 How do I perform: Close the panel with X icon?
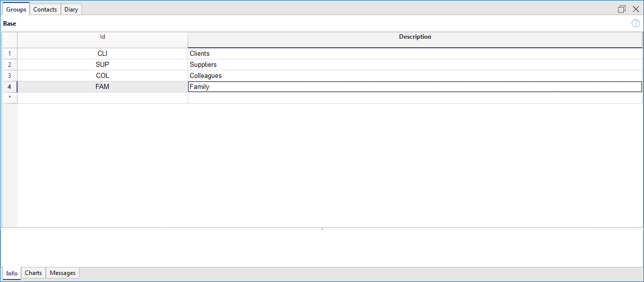pos(635,9)
